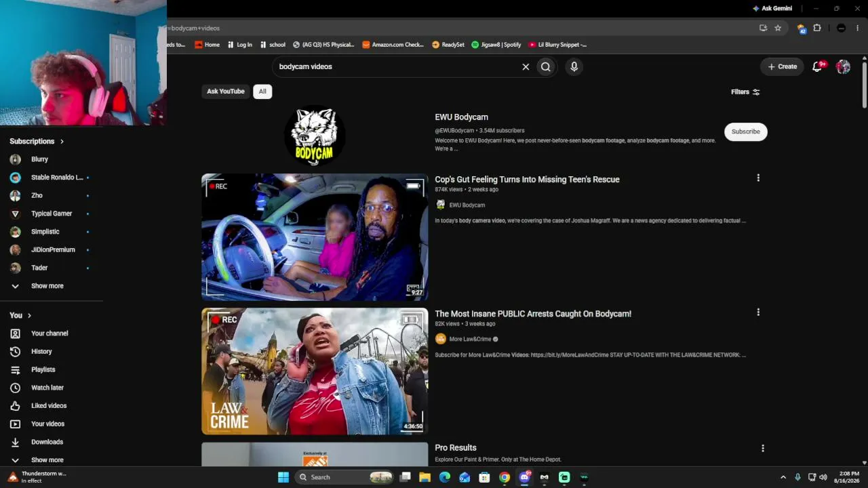The image size is (868, 488).
Task: Expand the You section chevron
Action: coord(29,315)
